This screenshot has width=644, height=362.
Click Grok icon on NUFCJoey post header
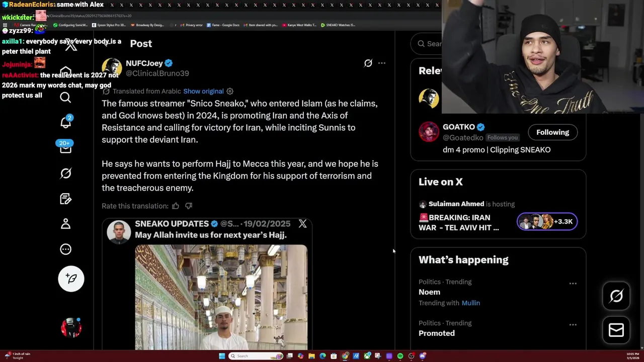(x=368, y=63)
